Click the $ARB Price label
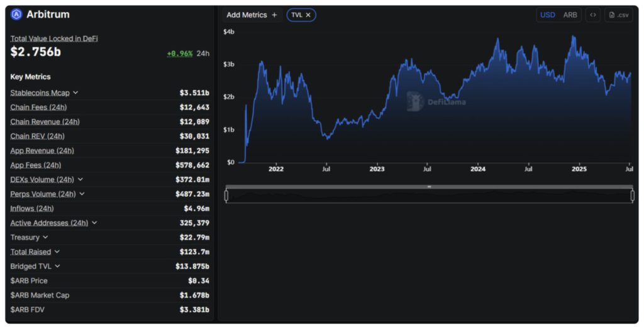This screenshot has width=644, height=327. pyautogui.click(x=29, y=280)
